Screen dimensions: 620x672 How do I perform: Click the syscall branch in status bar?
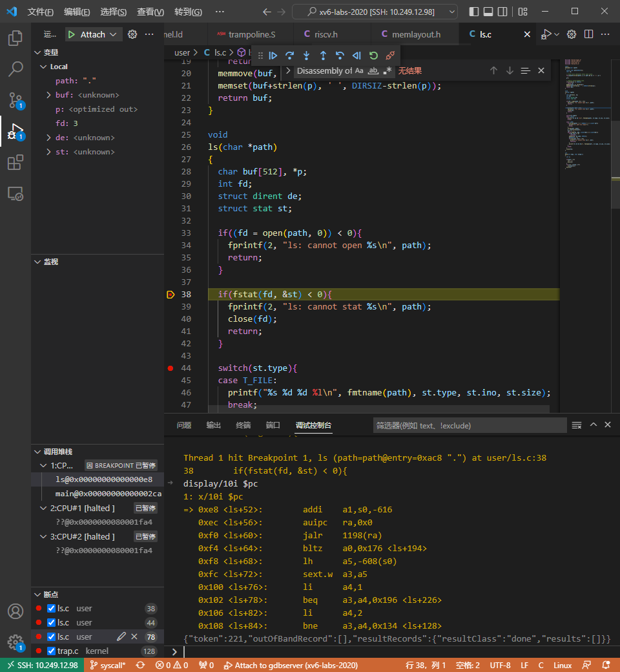(108, 665)
